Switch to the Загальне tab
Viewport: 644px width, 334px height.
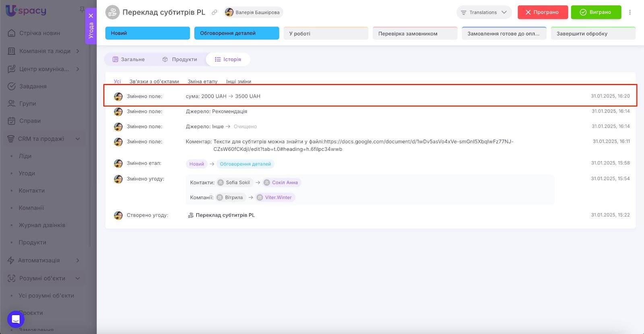coord(129,60)
